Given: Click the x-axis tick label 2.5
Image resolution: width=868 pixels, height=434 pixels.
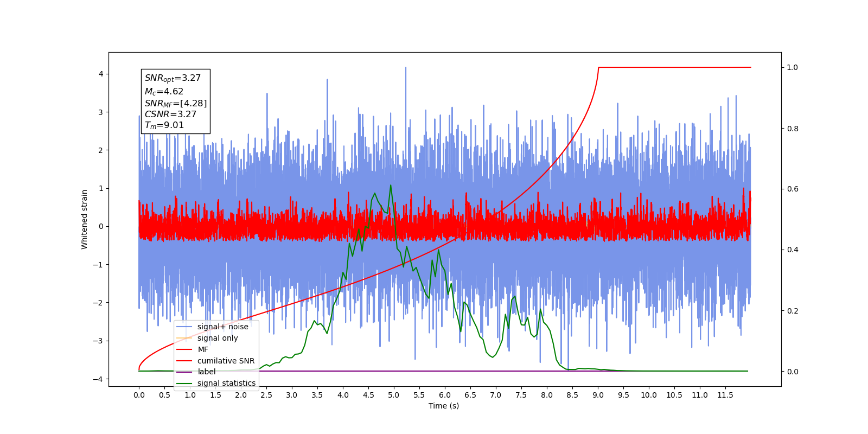Looking at the screenshot, I should [x=266, y=395].
